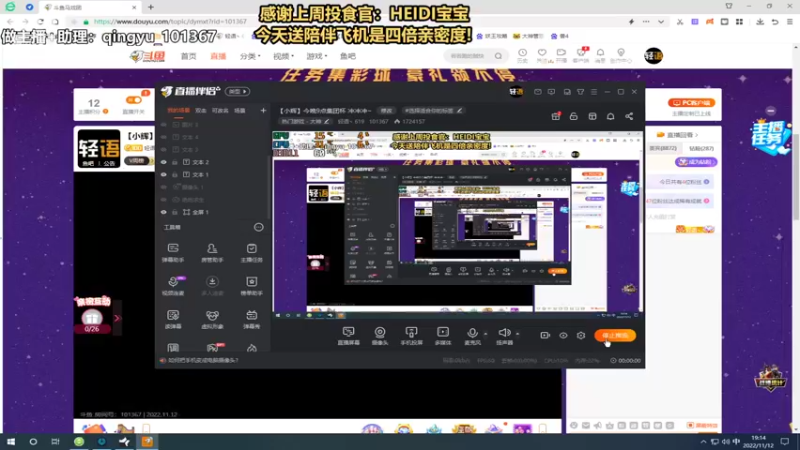Open 手机投屏 phone casting tool

[411, 336]
